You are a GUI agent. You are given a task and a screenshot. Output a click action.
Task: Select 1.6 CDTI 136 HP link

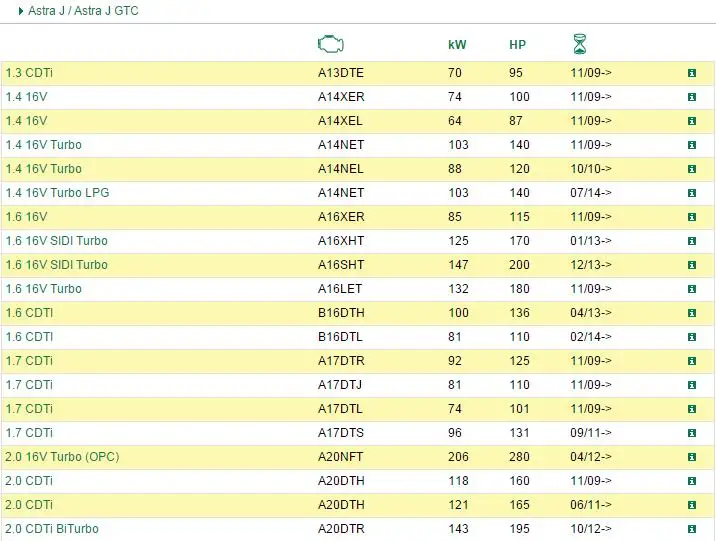point(29,313)
